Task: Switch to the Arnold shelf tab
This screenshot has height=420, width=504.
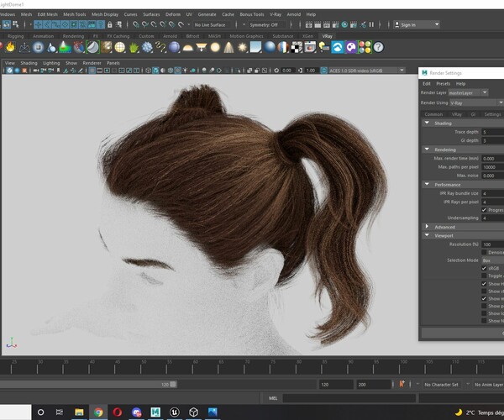Action: coord(170,36)
